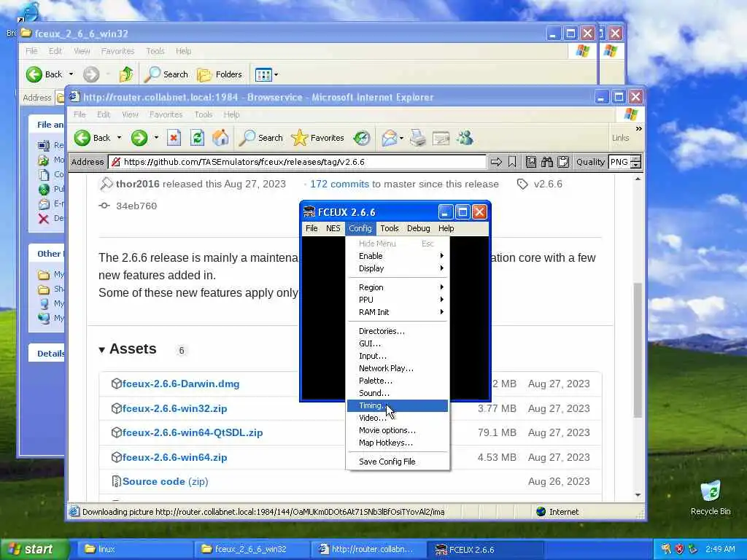The height and width of the screenshot is (560, 747).
Task: Choose Directories... from Config menu
Action: pyautogui.click(x=398, y=331)
